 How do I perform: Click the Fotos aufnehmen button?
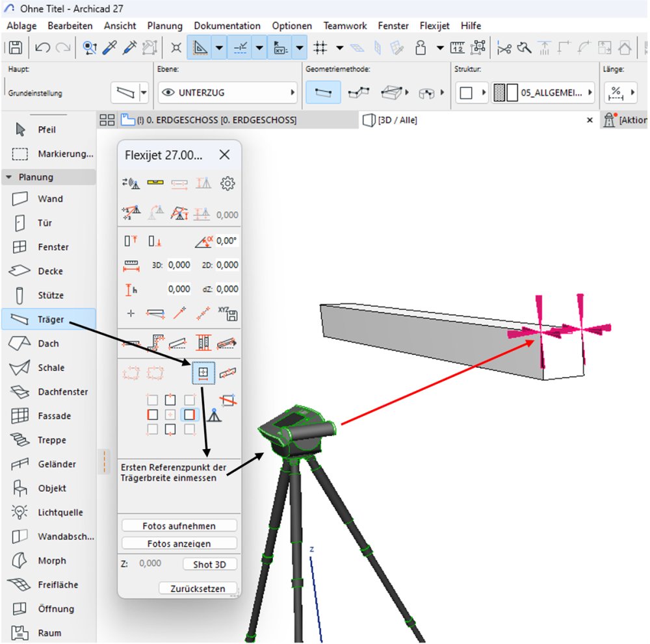(x=179, y=526)
